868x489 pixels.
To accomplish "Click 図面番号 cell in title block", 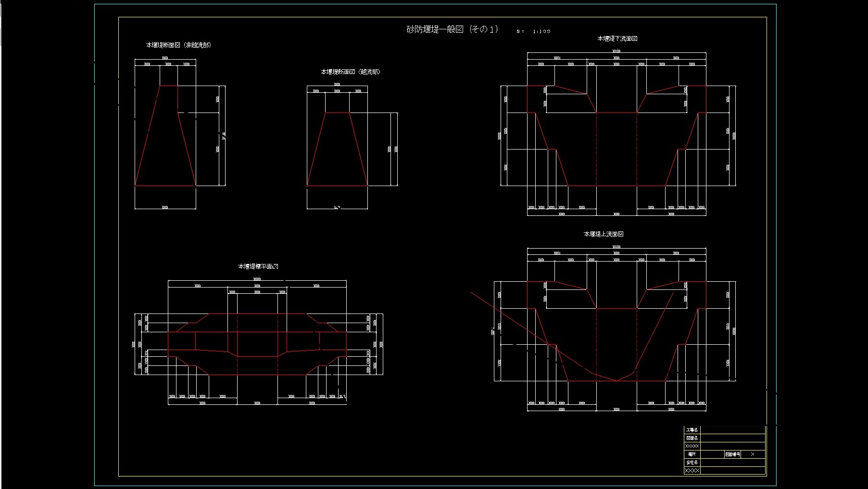I will click(732, 454).
